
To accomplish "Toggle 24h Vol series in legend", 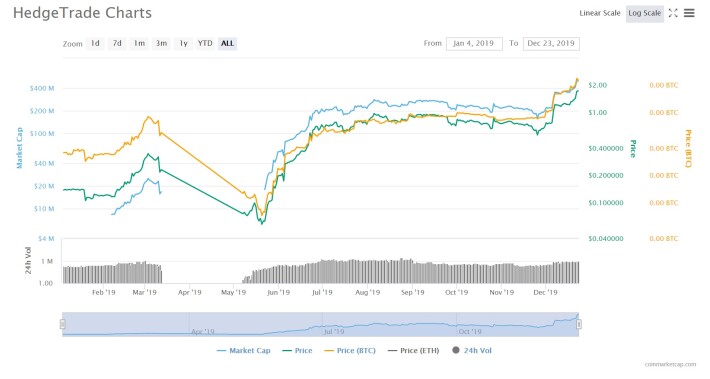I will (472, 350).
